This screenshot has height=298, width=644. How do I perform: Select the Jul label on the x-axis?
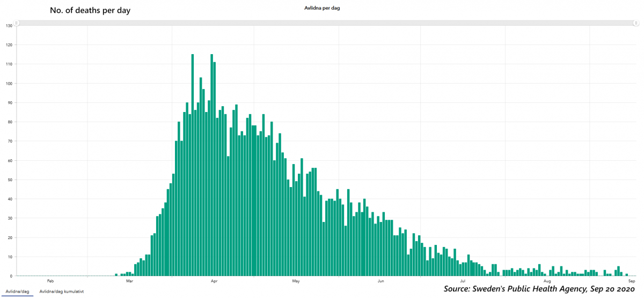pos(462,281)
